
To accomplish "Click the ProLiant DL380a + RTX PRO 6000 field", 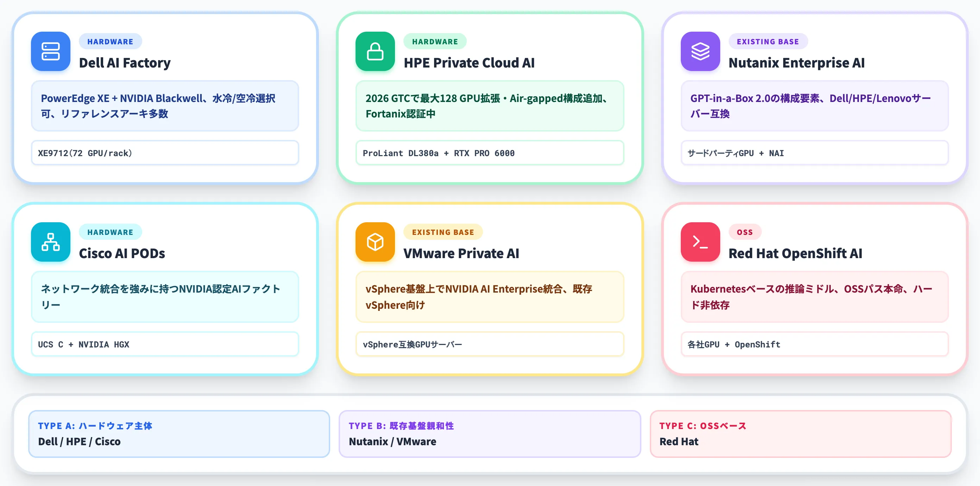I will 490,153.
